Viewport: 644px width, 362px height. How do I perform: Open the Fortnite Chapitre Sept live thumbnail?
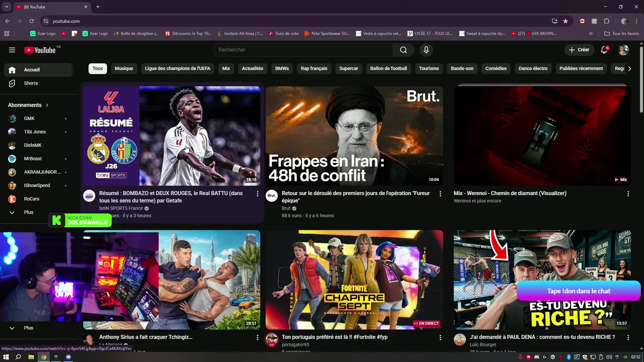pos(354,280)
